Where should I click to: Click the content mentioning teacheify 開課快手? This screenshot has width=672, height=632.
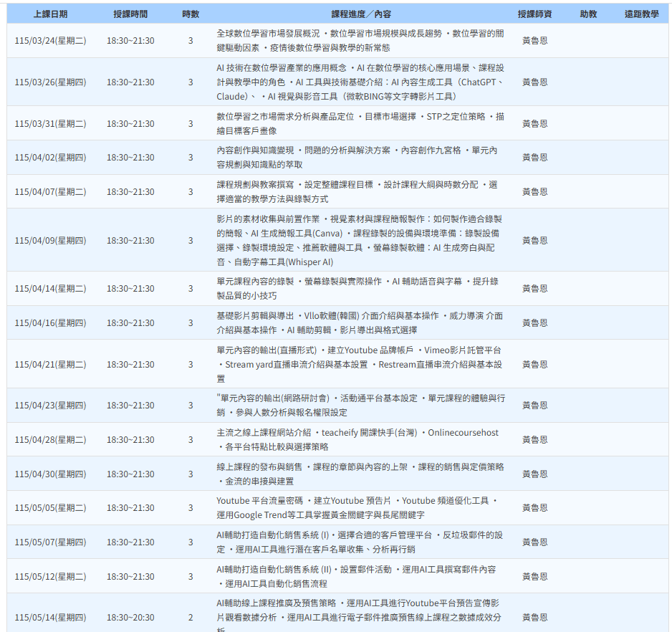[x=361, y=440]
